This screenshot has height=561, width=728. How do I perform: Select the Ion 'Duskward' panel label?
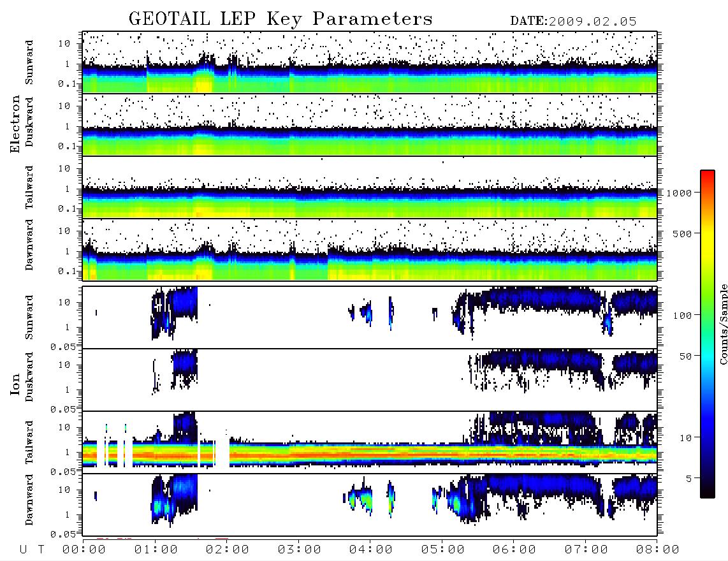pyautogui.click(x=29, y=377)
